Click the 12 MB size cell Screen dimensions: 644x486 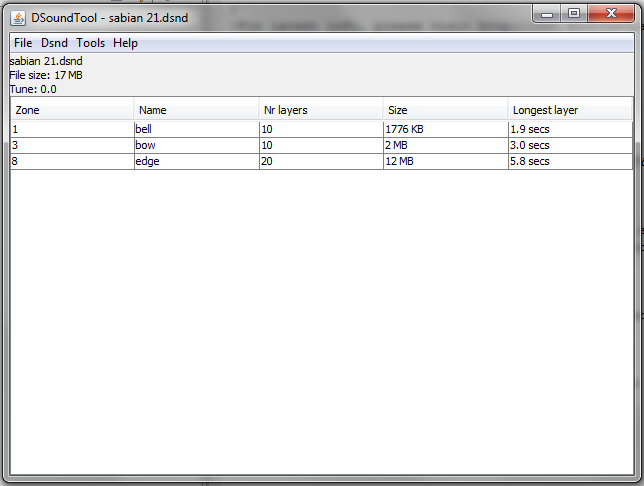pyautogui.click(x=446, y=161)
